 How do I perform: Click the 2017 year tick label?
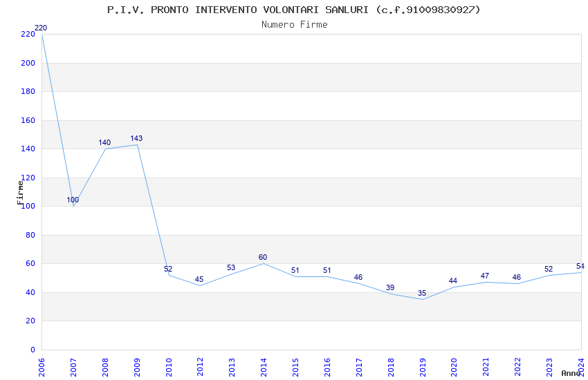(358, 368)
